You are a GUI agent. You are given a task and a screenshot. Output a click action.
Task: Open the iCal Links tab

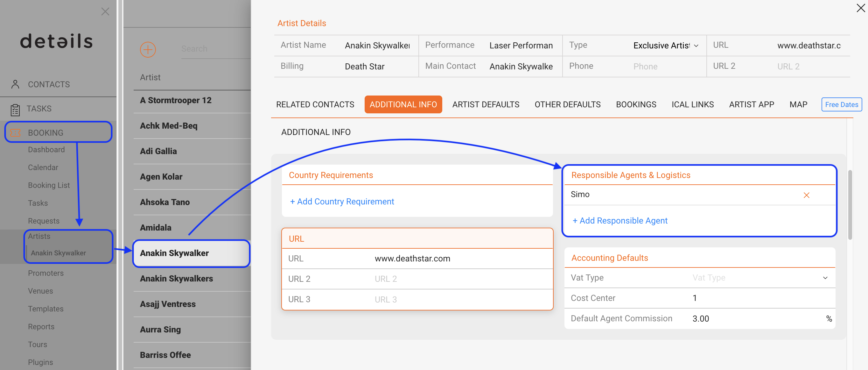(x=692, y=104)
